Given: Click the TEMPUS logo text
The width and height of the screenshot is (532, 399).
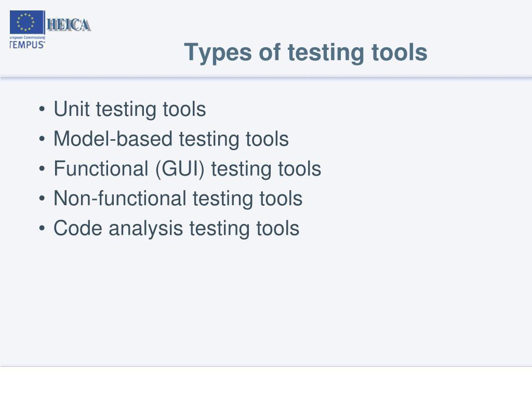Looking at the screenshot, I should pyautogui.click(x=27, y=45).
